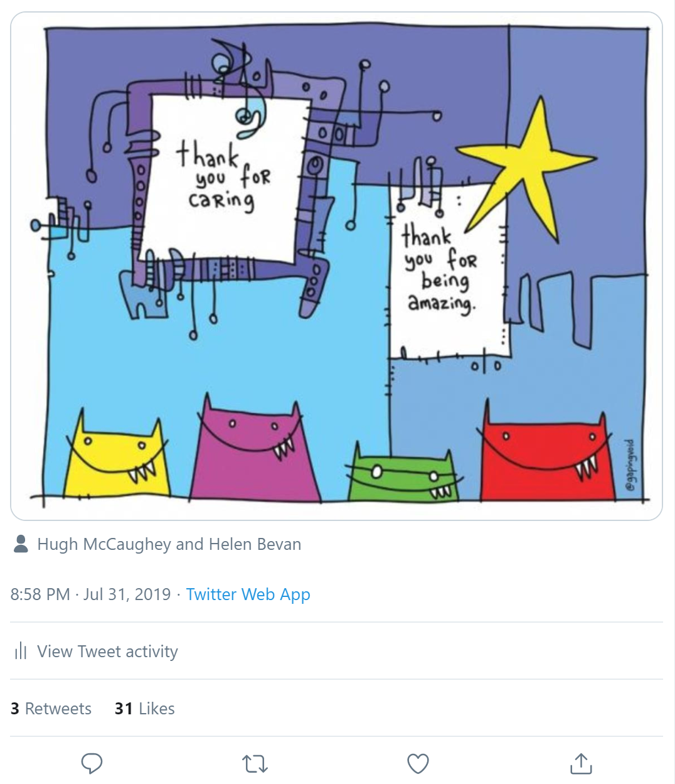Click the bar chart icon beside View Tweet activity
This screenshot has height=784, width=675.
[21, 651]
